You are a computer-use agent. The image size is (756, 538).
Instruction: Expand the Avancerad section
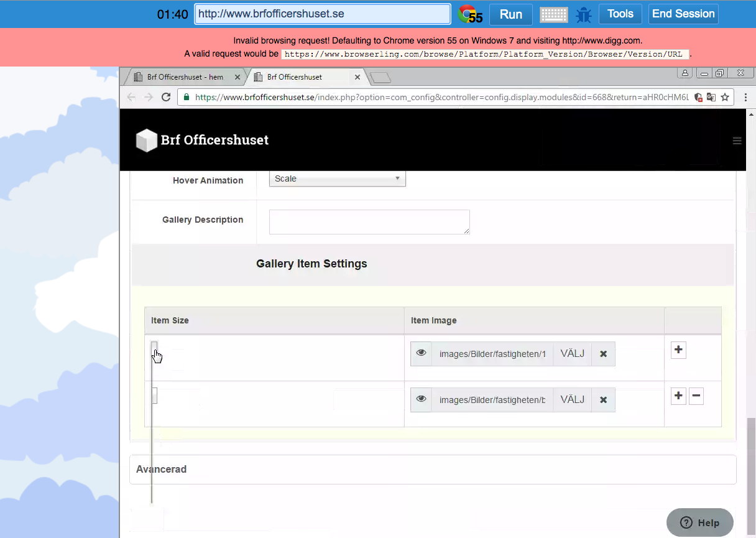[x=162, y=469]
